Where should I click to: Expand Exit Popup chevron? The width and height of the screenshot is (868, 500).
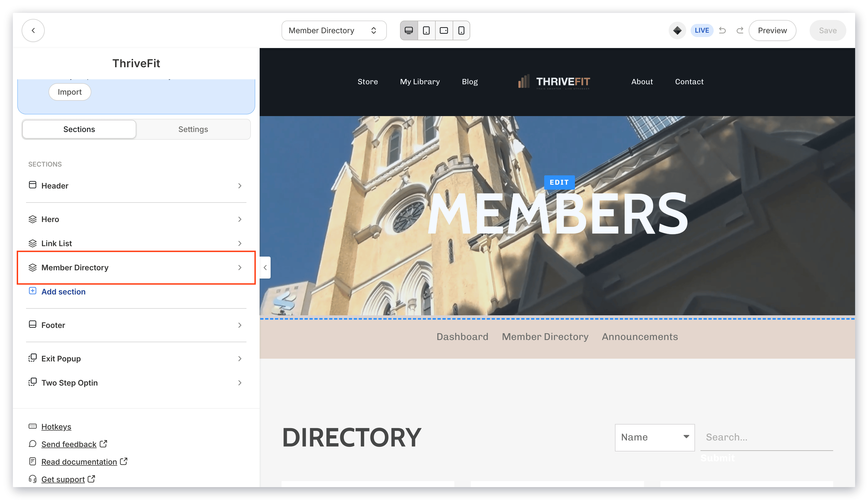(239, 358)
